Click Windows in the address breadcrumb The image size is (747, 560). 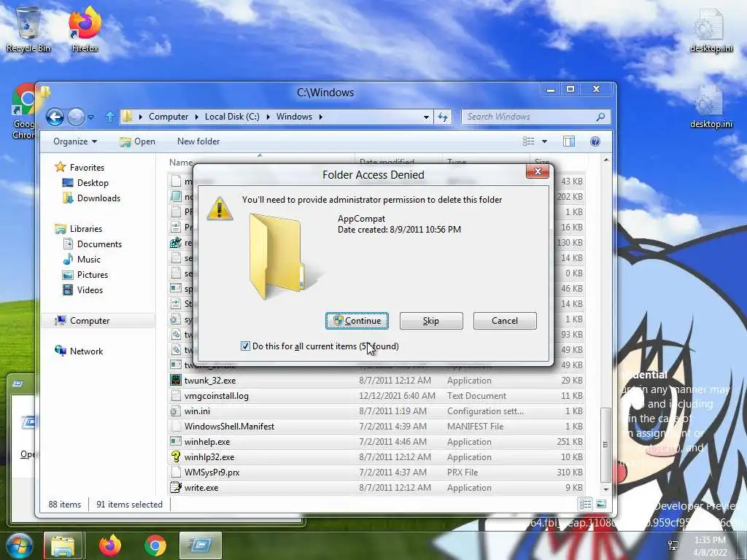[294, 117]
